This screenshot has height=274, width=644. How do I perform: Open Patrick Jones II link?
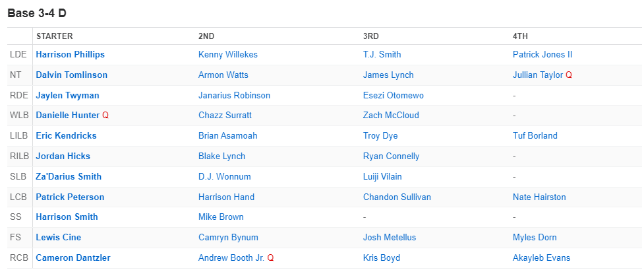point(542,55)
